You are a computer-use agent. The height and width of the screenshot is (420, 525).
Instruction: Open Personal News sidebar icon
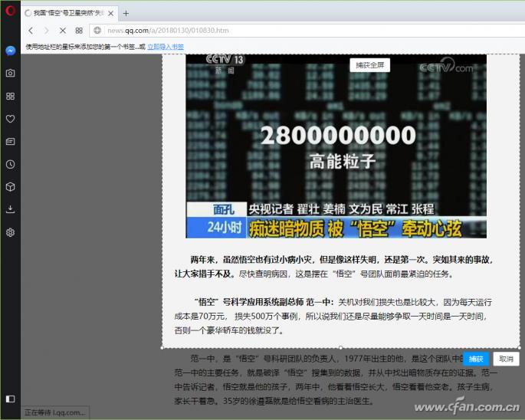click(x=11, y=141)
